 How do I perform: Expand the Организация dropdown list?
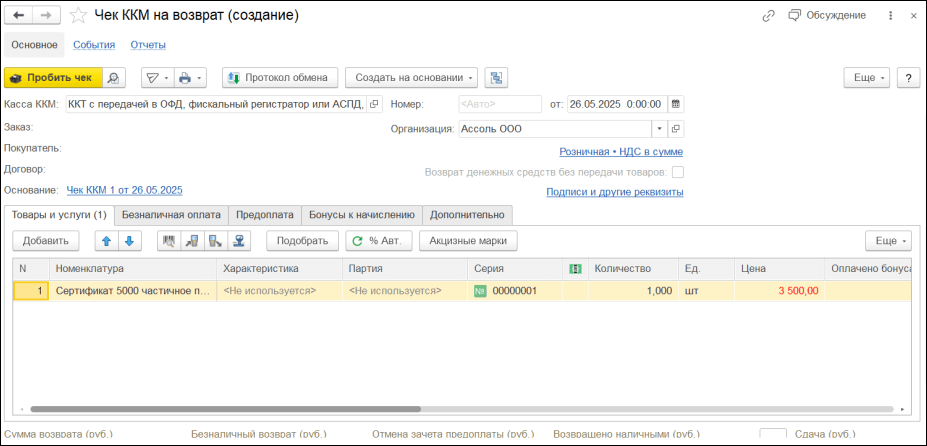[659, 129]
